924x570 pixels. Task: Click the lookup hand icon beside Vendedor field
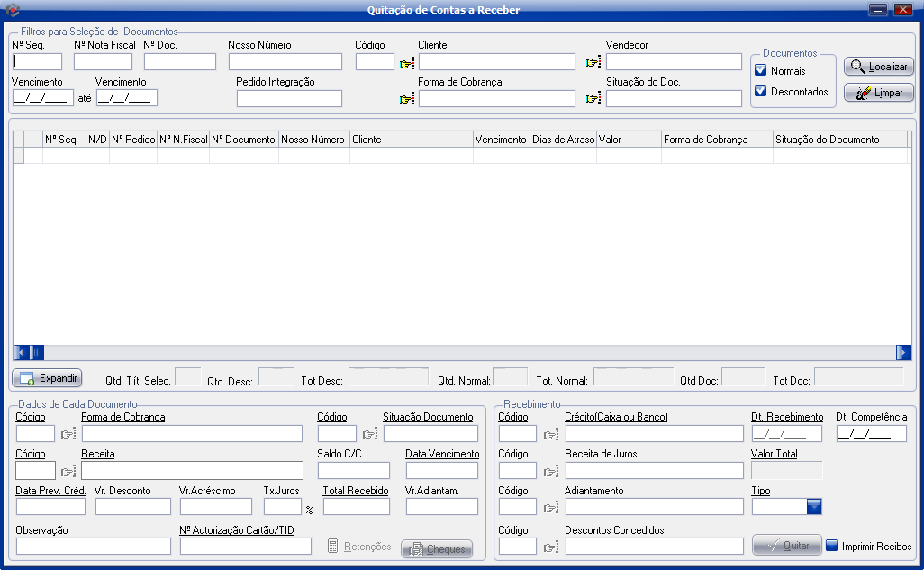tap(593, 62)
